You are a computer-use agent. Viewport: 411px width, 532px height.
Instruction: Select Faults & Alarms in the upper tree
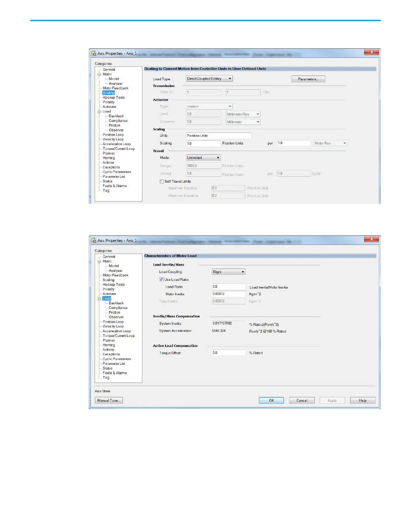115,186
